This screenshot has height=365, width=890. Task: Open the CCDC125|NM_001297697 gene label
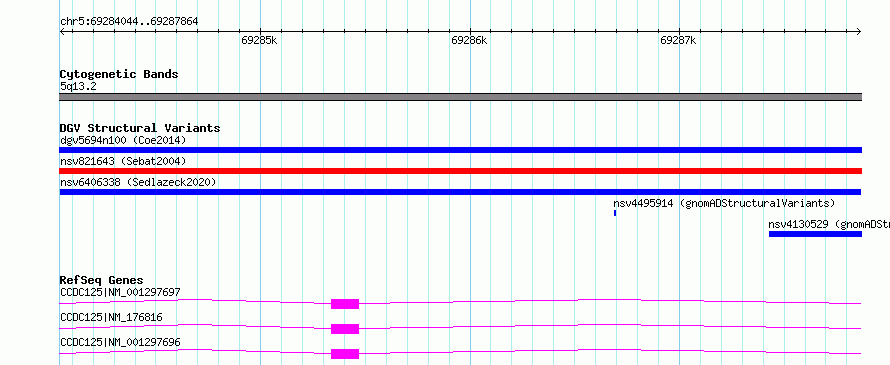click(x=120, y=292)
